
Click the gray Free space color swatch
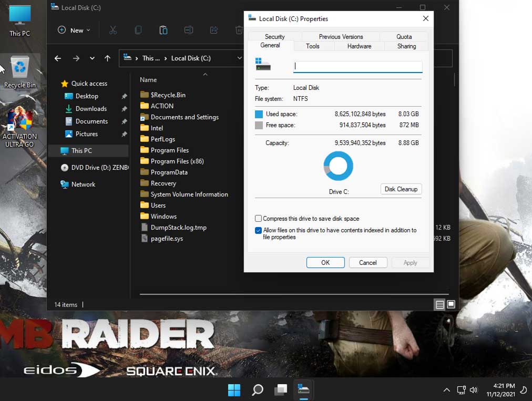tap(259, 125)
